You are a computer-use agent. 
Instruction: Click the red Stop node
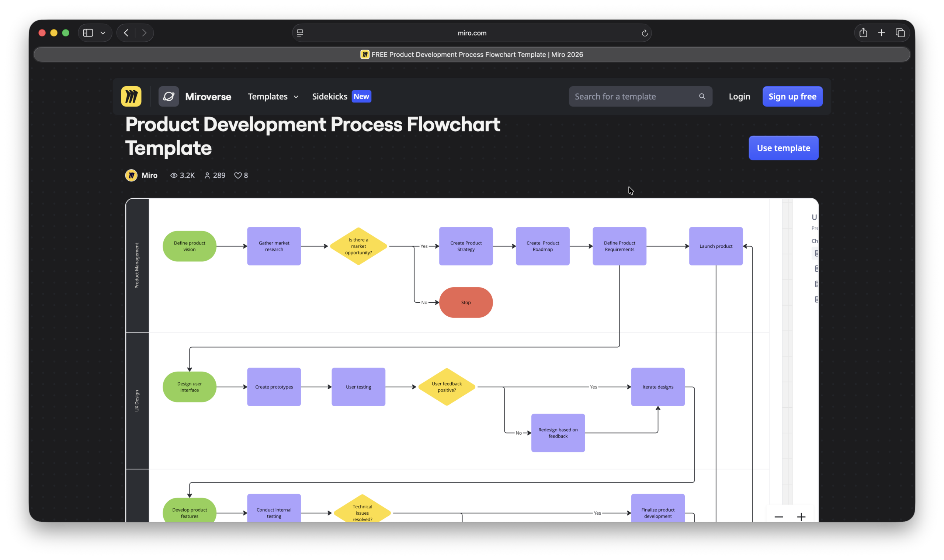[x=466, y=302]
